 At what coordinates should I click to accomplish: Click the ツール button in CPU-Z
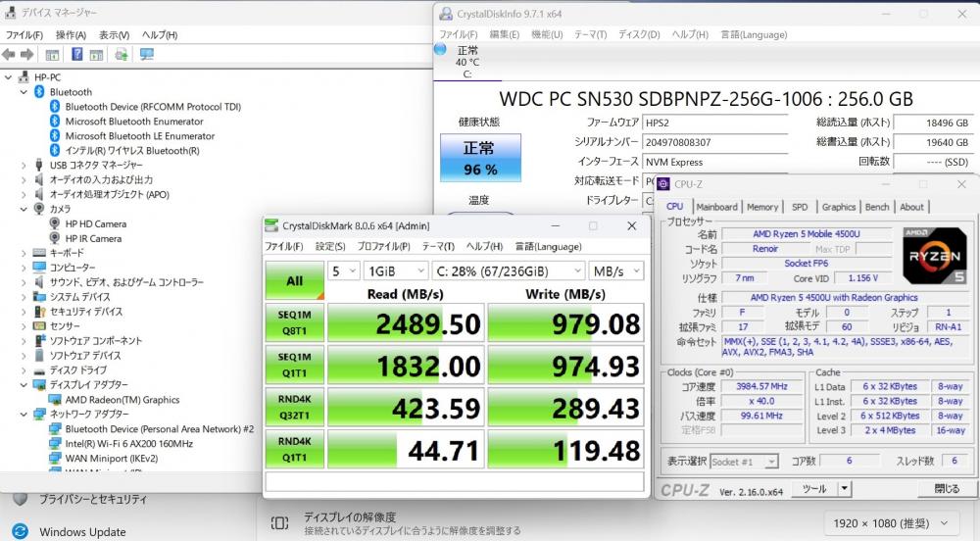pyautogui.click(x=814, y=488)
